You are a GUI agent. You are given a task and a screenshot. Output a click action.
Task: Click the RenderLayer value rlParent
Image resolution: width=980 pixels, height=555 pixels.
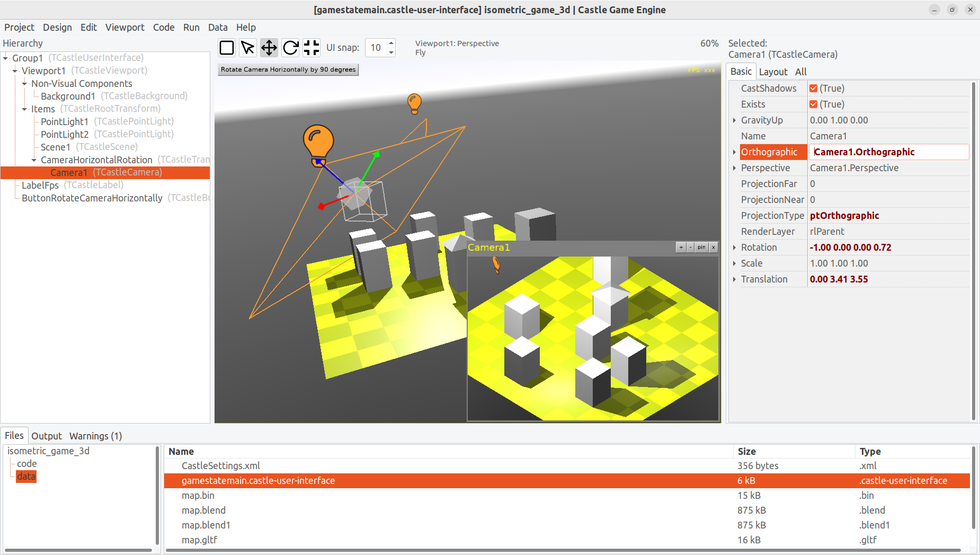pyautogui.click(x=888, y=232)
